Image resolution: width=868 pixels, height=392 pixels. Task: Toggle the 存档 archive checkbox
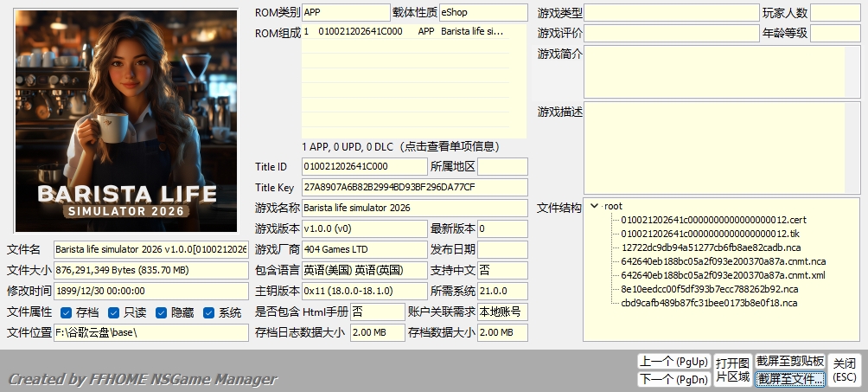pos(67,312)
